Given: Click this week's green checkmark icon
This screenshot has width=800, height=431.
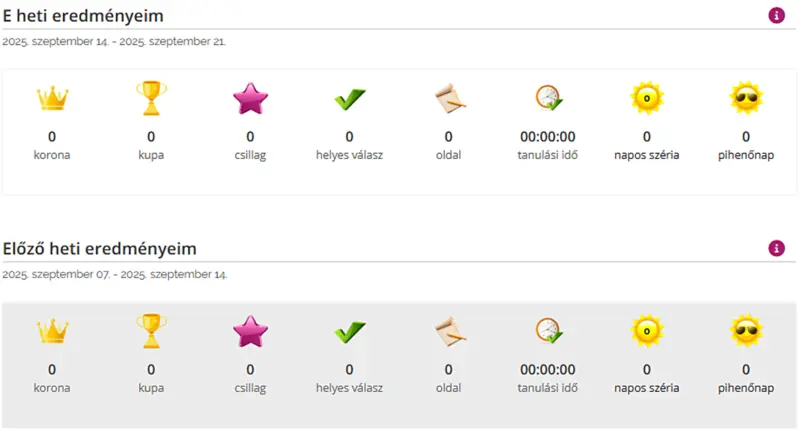Looking at the screenshot, I should [x=349, y=98].
